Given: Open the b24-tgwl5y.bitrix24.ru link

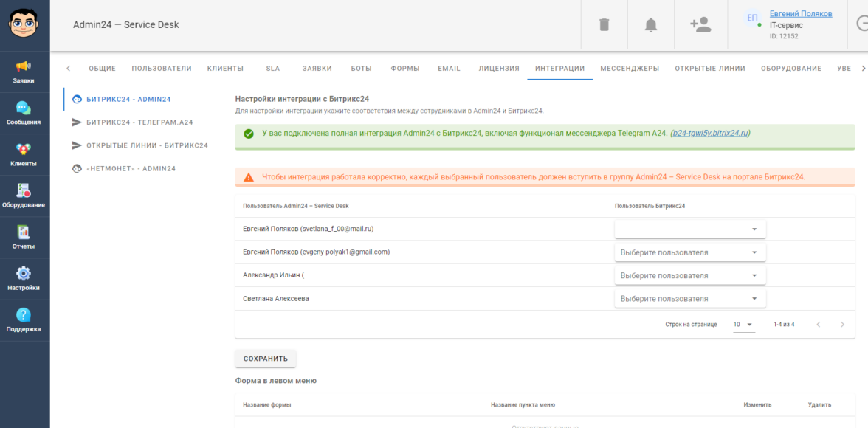Looking at the screenshot, I should pyautogui.click(x=710, y=134).
